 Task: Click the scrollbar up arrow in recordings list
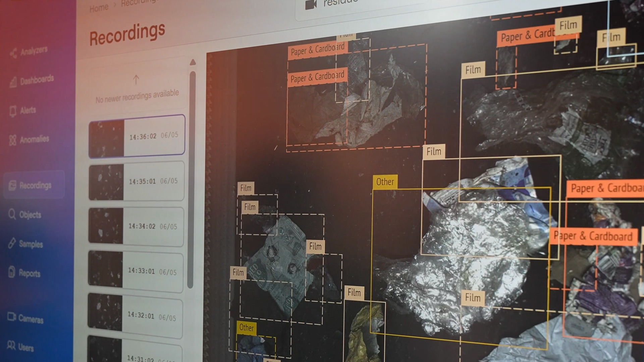pyautogui.click(x=193, y=62)
